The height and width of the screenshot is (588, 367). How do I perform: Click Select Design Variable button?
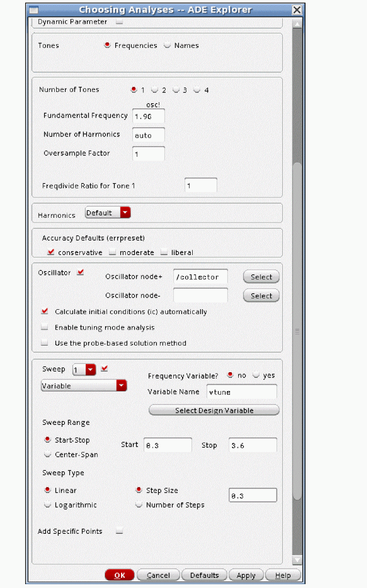214,410
